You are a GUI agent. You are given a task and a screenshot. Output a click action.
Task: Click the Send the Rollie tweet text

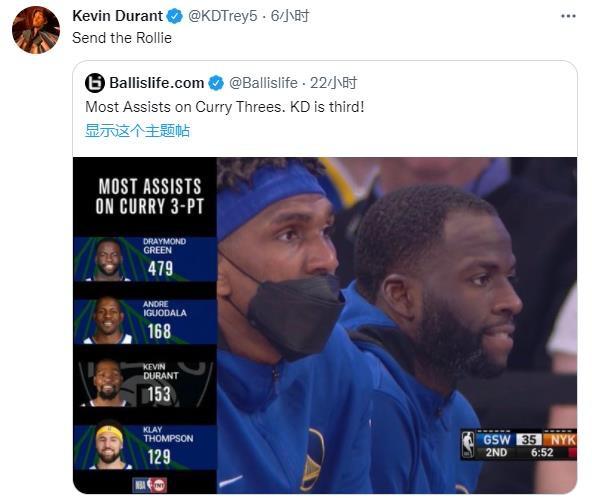[122, 38]
